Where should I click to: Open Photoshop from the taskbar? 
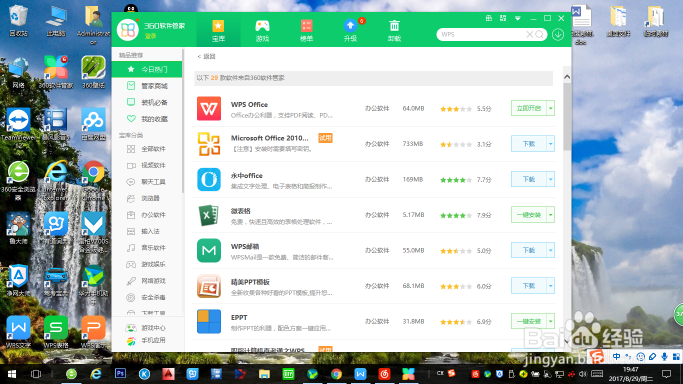tap(120, 374)
